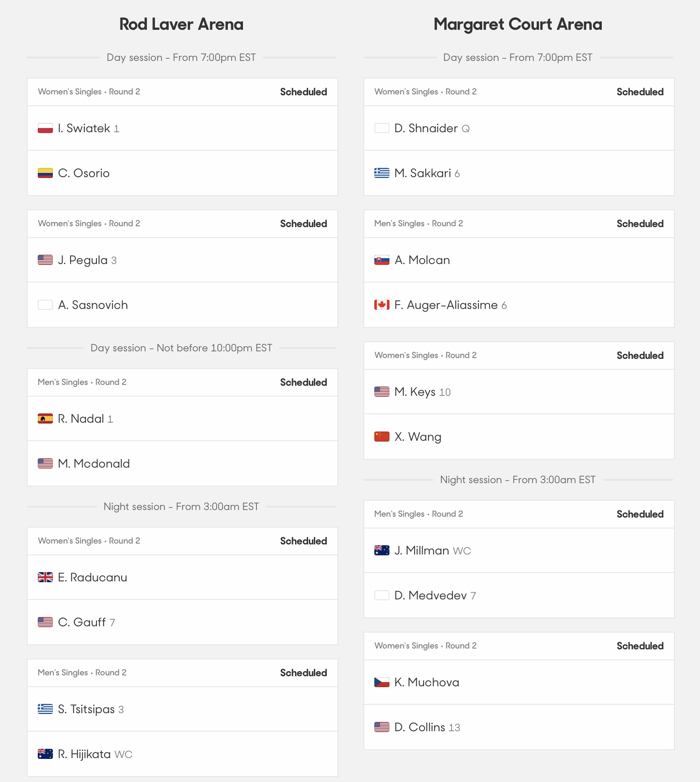Click the Poland flag beside I. Swiatek
The height and width of the screenshot is (782, 700).
pos(45,128)
